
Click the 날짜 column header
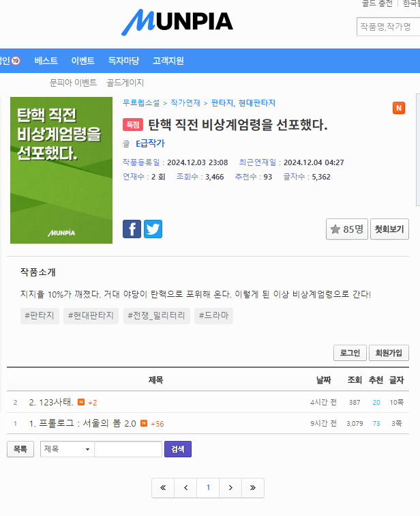pos(324,380)
